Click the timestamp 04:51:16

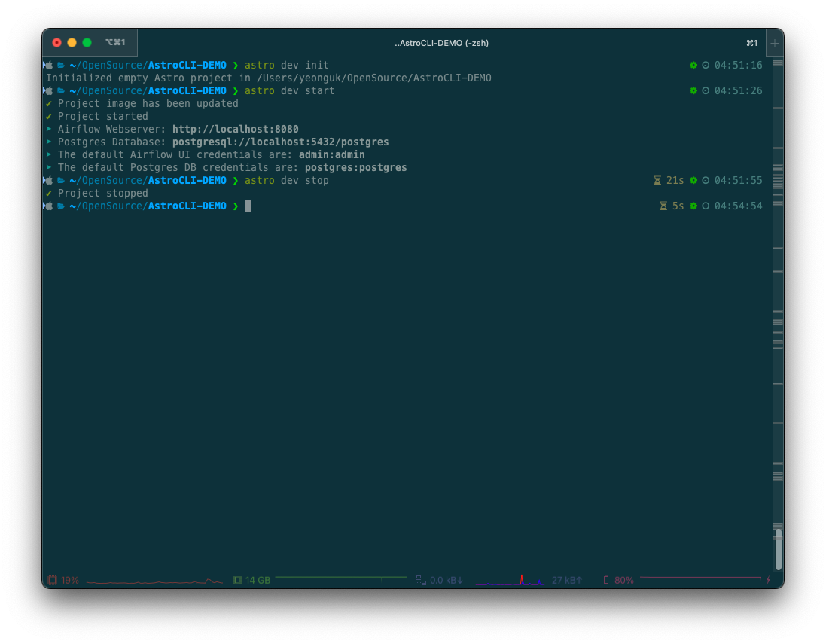[x=738, y=65]
